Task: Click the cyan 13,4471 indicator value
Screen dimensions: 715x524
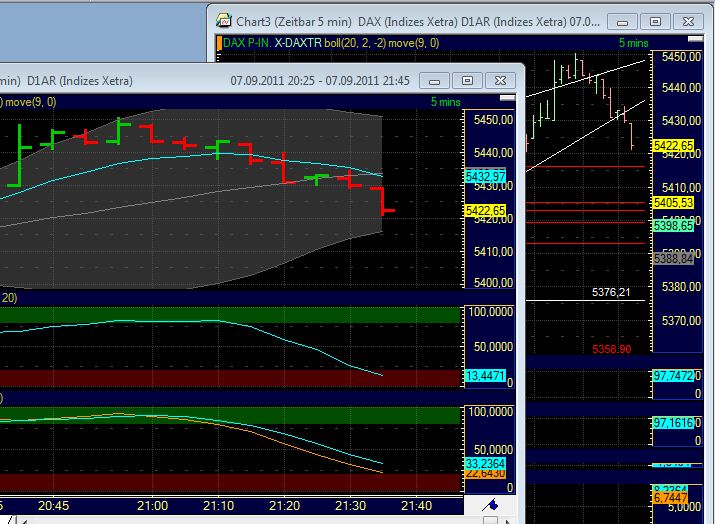Action: tap(485, 376)
